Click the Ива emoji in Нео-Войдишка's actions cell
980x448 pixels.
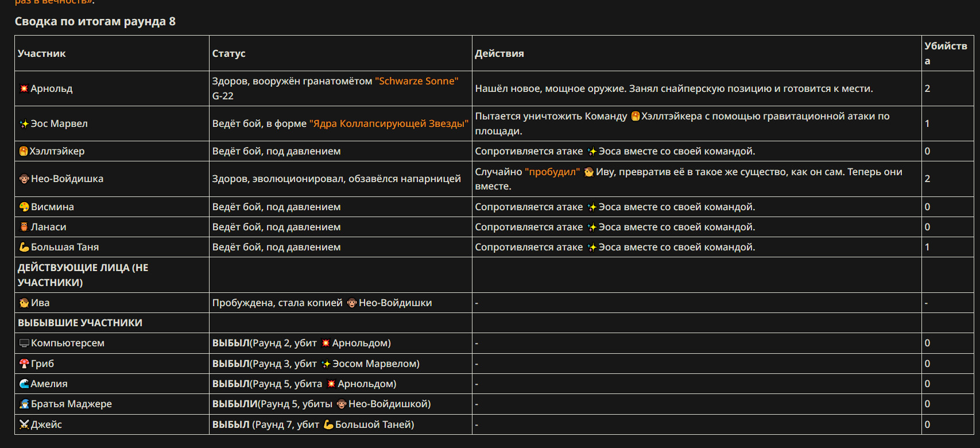(x=589, y=172)
